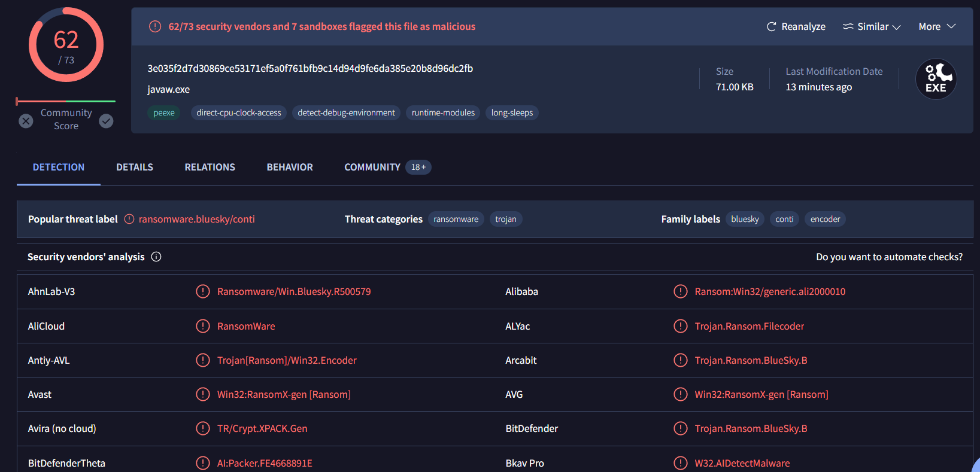Click alert icon next to ransomware.bluesky/conti label

click(129, 219)
